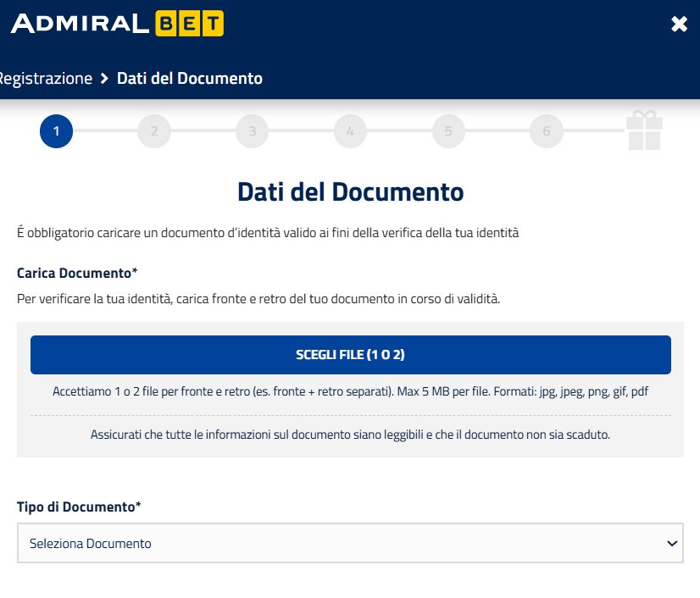
Task: Select step 2 circle in progress bar
Action: click(x=154, y=131)
